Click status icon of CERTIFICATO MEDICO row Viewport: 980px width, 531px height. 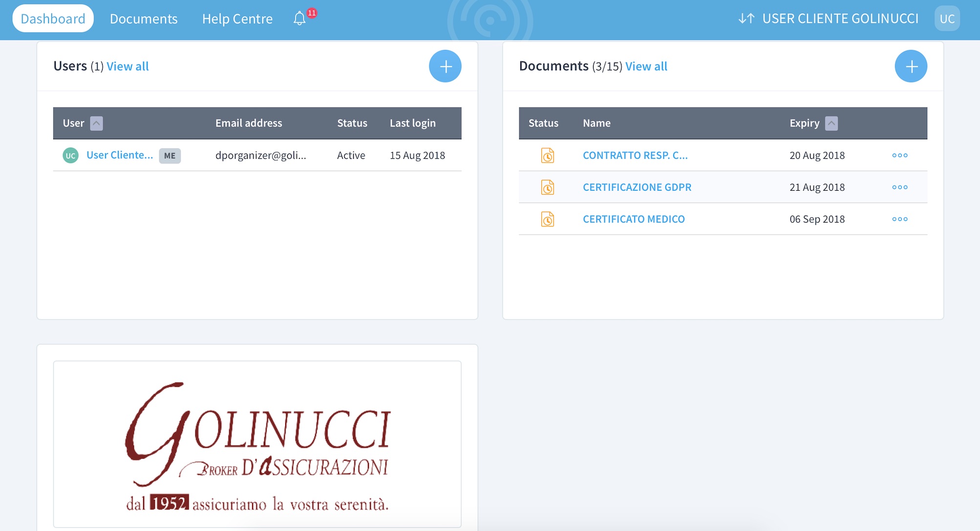tap(547, 219)
